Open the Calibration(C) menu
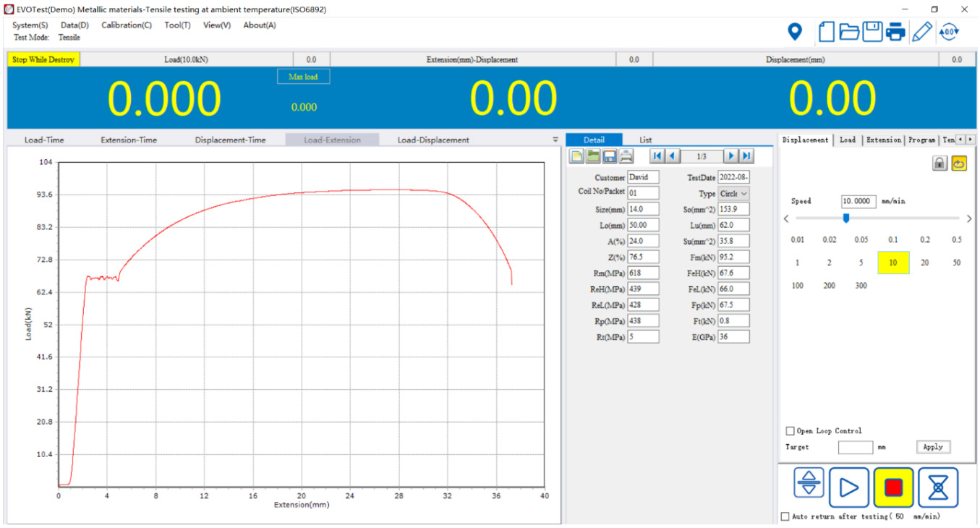The image size is (980, 528). pyautogui.click(x=127, y=25)
